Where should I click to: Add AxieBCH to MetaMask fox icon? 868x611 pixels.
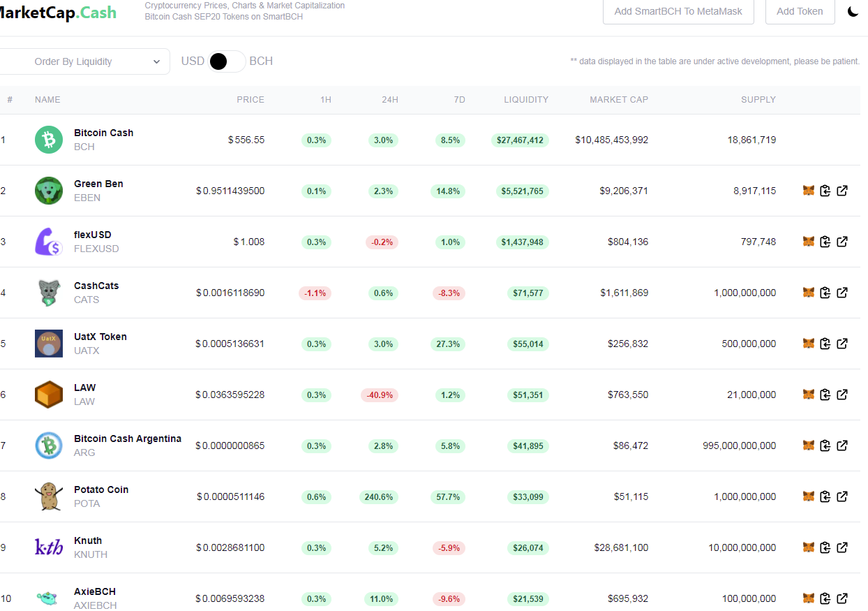pos(809,598)
